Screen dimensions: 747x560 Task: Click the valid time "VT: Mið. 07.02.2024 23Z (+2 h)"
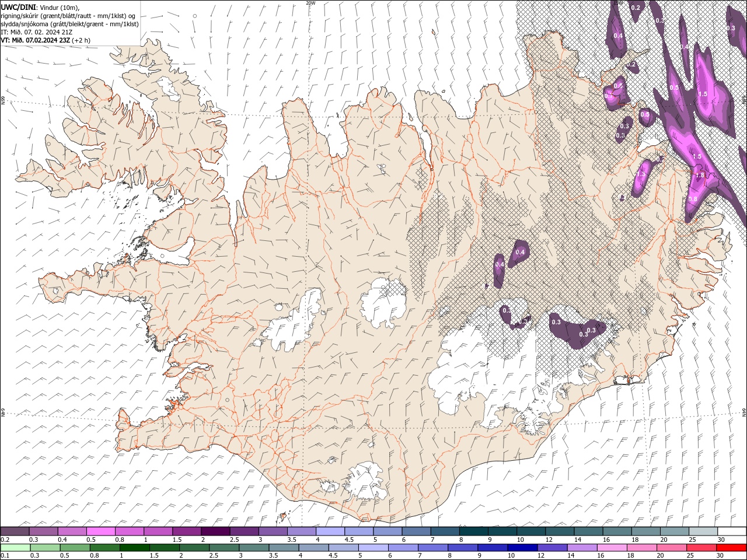pos(46,40)
